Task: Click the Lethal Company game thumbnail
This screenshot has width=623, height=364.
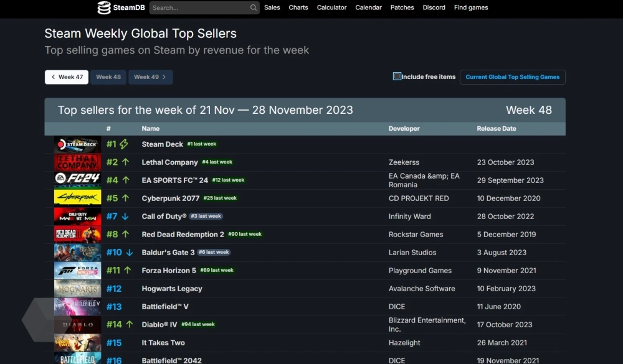Action: tap(77, 162)
